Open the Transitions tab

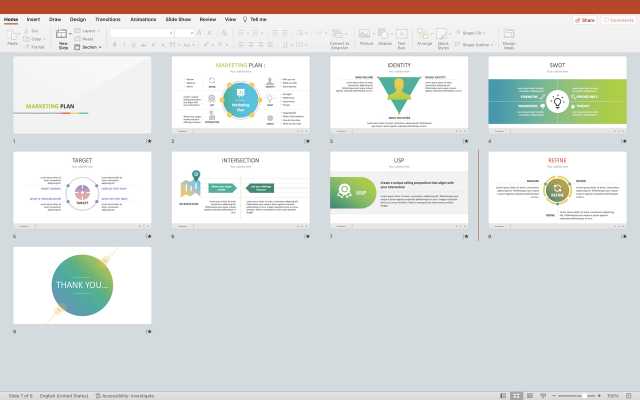click(x=107, y=19)
